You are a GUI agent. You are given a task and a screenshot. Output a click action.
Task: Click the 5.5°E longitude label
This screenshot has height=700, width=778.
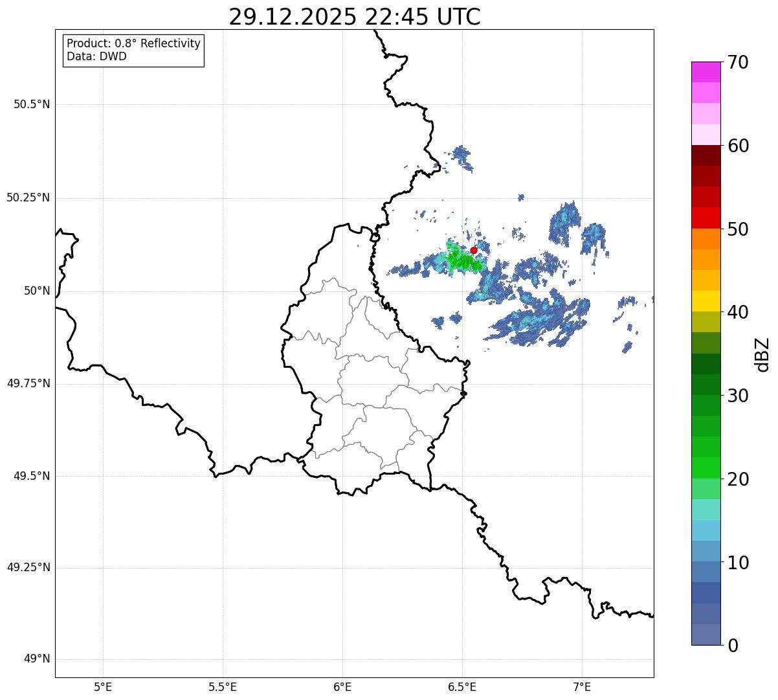(x=223, y=686)
